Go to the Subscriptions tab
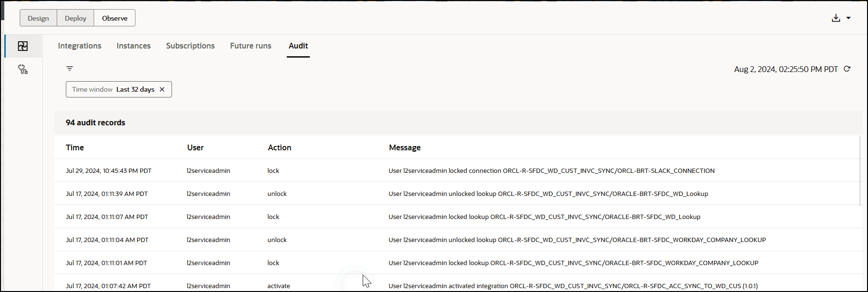Viewport: 868px width, 292px height. coord(190,46)
